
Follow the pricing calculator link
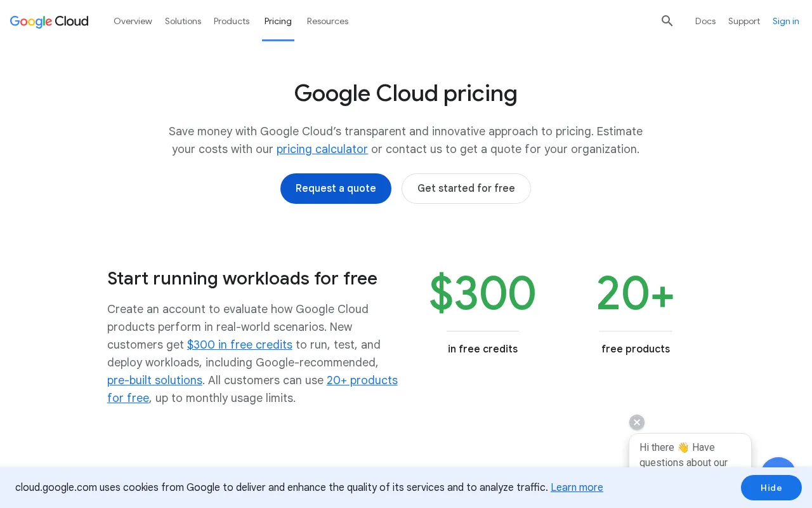(322, 149)
